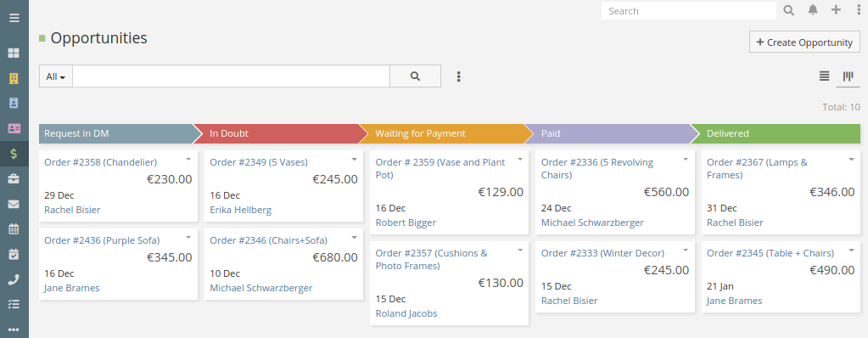
Task: Select the In Doubt stage header
Action: pos(281,133)
